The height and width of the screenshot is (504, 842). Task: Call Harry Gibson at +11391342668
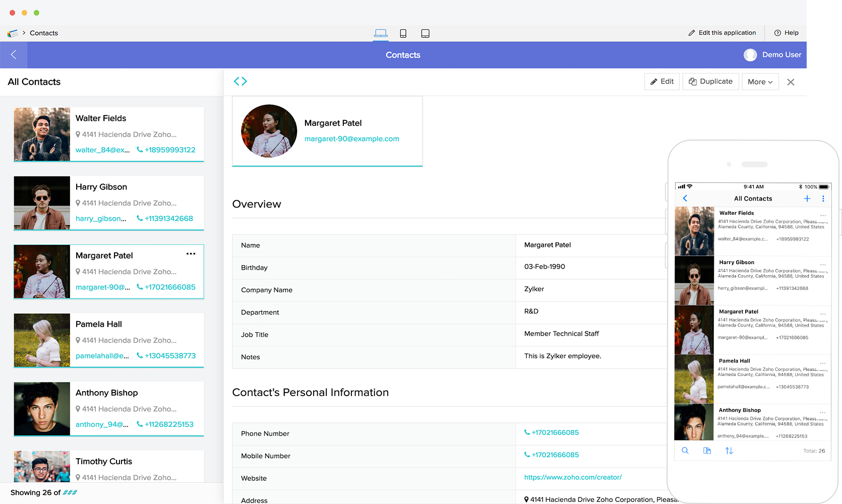165,218
